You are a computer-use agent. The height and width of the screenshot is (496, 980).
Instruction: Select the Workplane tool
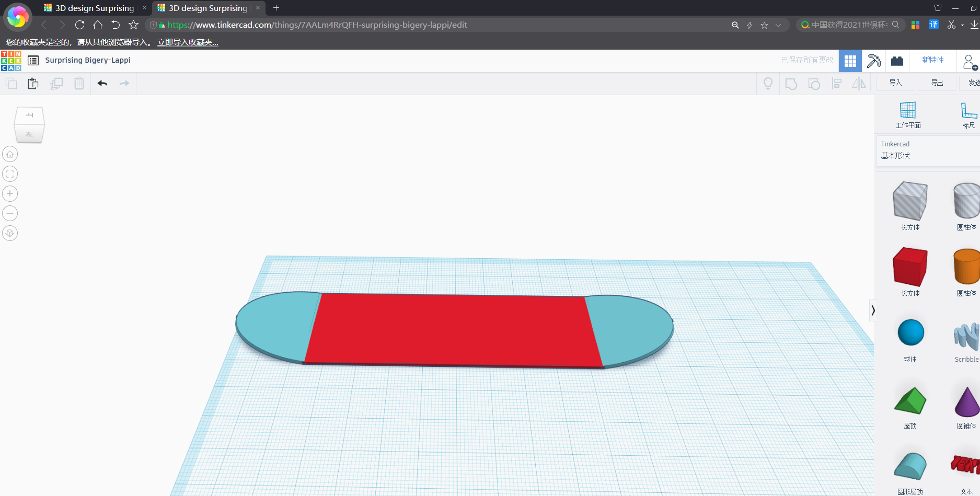[908, 115]
